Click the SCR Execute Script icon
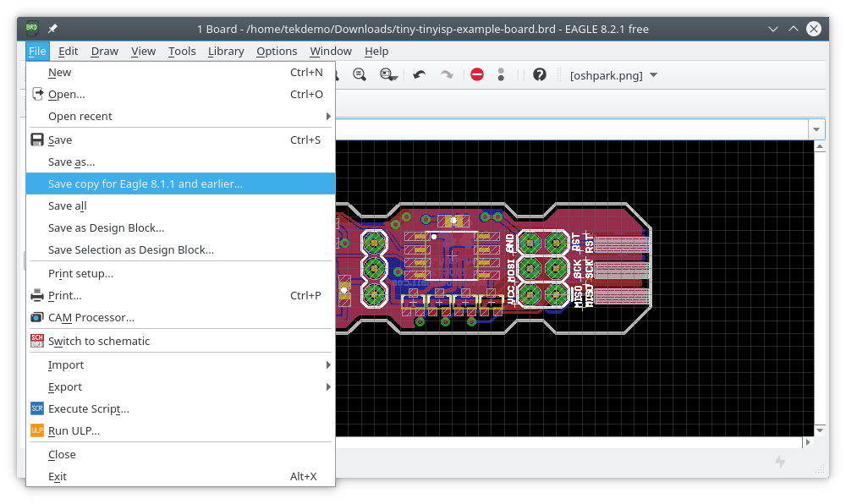The height and width of the screenshot is (504, 846). point(37,408)
